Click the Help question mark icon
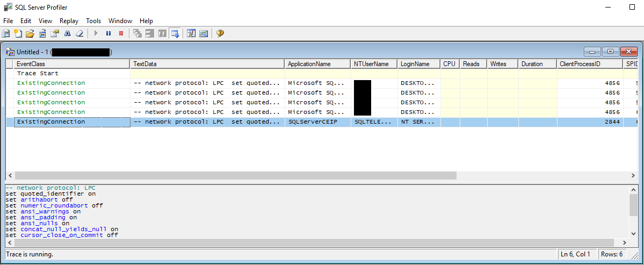Image resolution: width=644 pixels, height=265 pixels. point(220,33)
